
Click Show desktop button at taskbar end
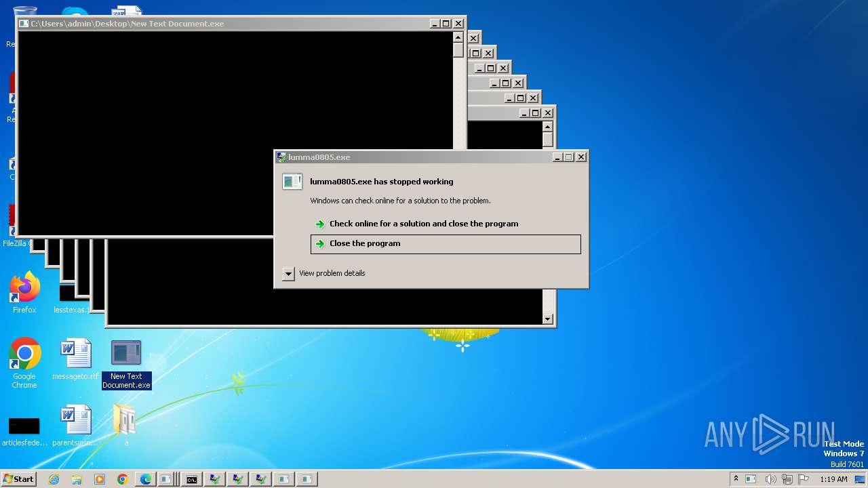861,479
